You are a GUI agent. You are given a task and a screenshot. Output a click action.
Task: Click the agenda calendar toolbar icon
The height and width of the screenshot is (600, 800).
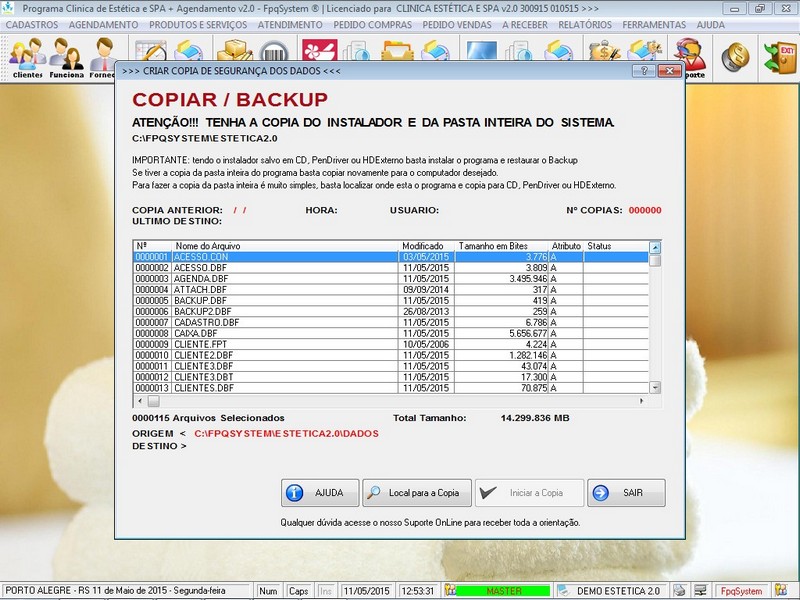click(x=151, y=50)
